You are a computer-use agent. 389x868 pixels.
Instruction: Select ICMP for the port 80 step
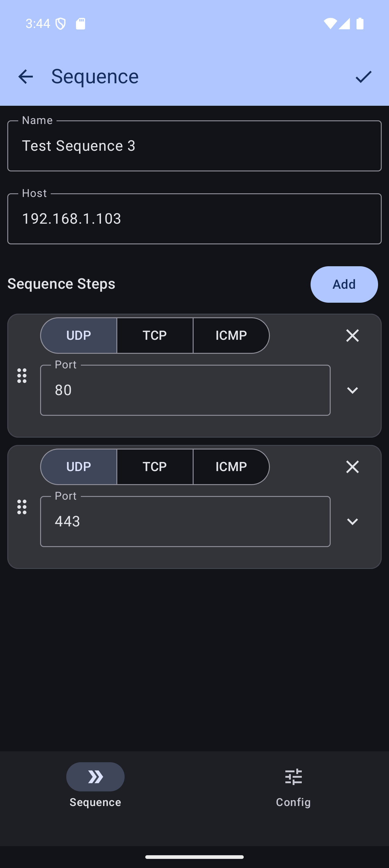(x=231, y=336)
